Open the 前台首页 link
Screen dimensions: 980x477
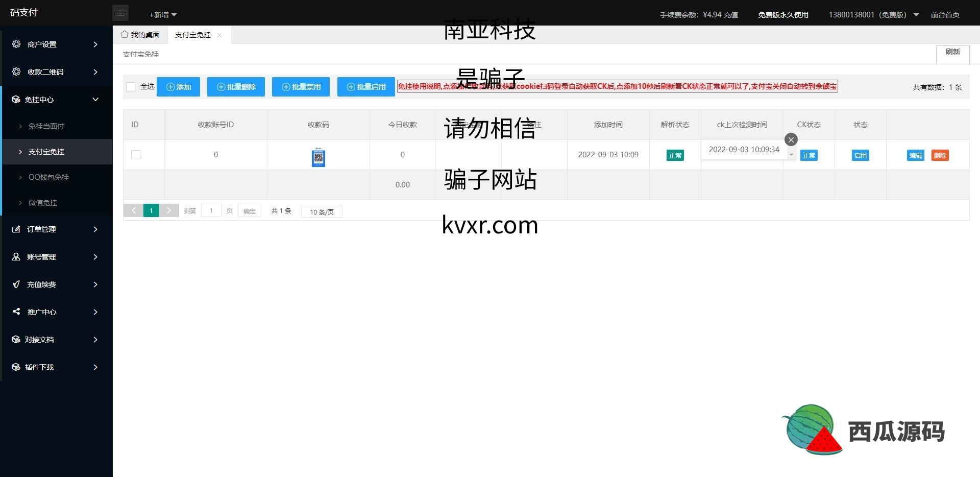pos(945,15)
